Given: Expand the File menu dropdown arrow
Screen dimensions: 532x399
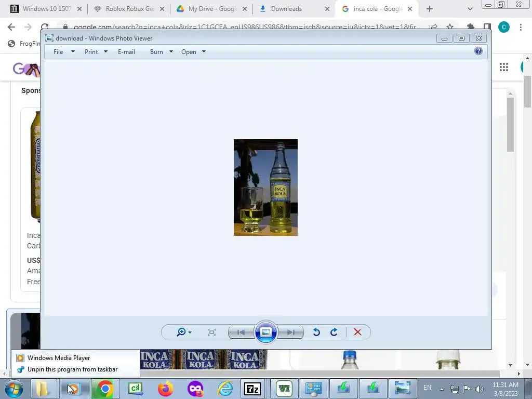Looking at the screenshot, I should tap(73, 51).
